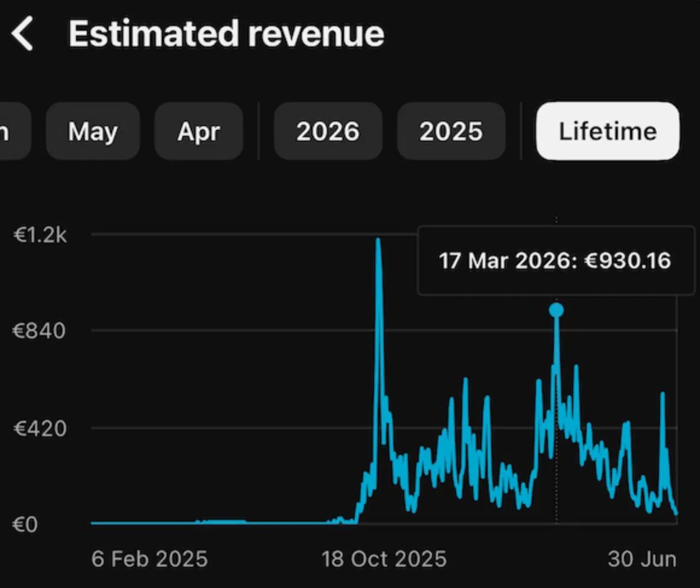Click the €1.2k axis label
The height and width of the screenshot is (588, 700).
click(40, 235)
